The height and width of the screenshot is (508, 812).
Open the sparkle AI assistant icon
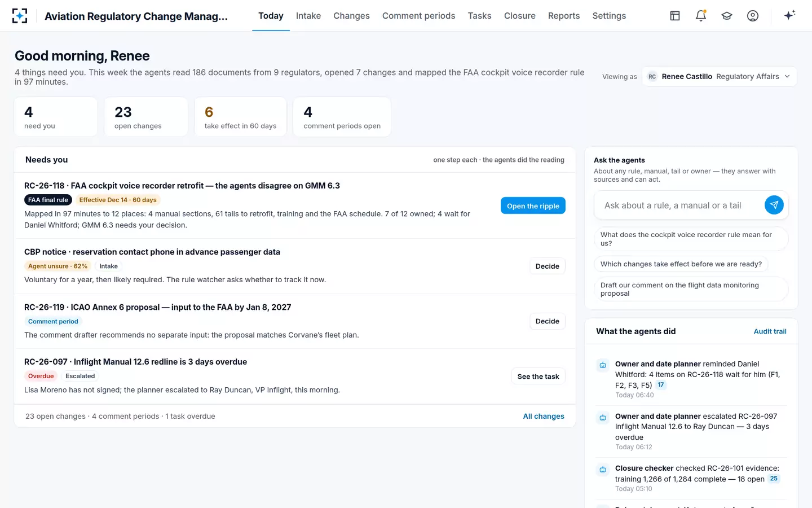(789, 15)
